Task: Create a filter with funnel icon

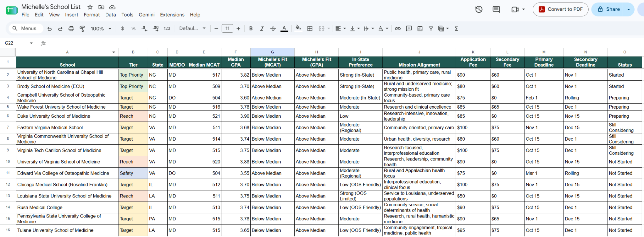Action: [x=431, y=29]
